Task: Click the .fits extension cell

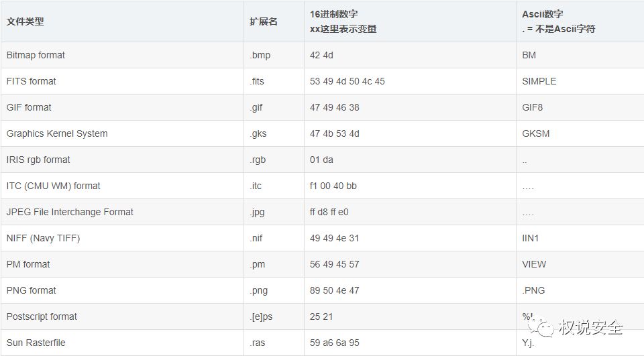Action: pos(257,81)
